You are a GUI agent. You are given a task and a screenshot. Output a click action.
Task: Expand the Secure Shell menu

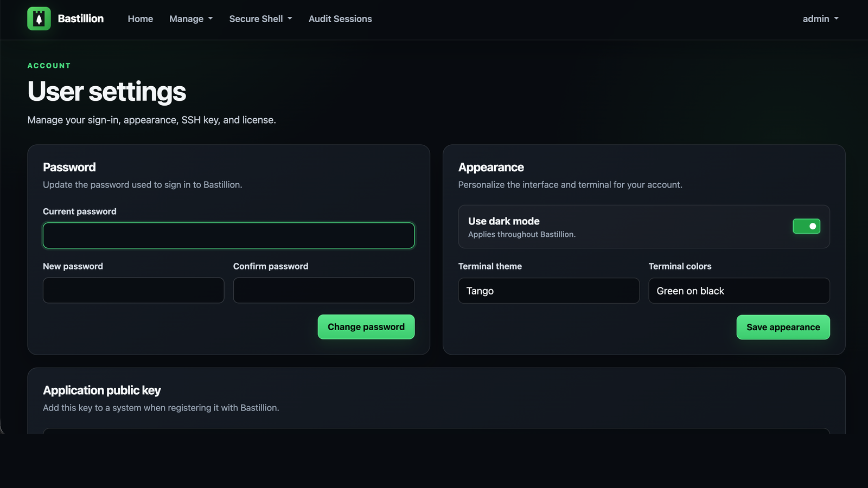point(260,18)
